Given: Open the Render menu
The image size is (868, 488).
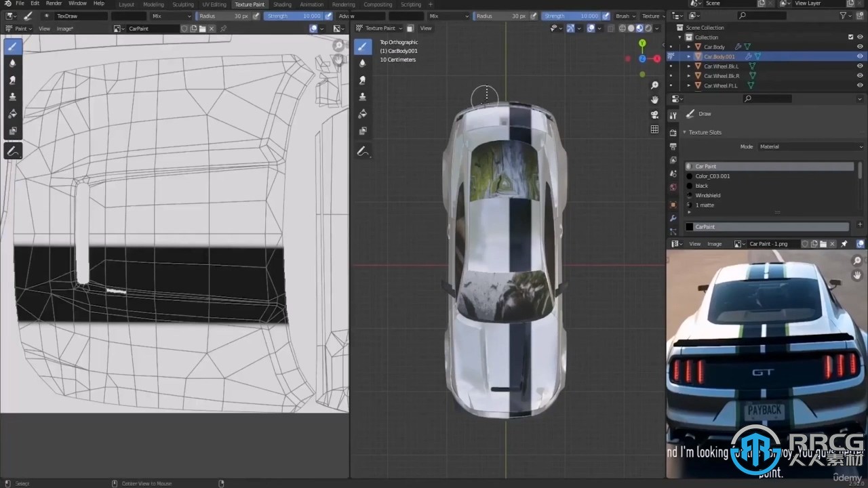Looking at the screenshot, I should (54, 3).
